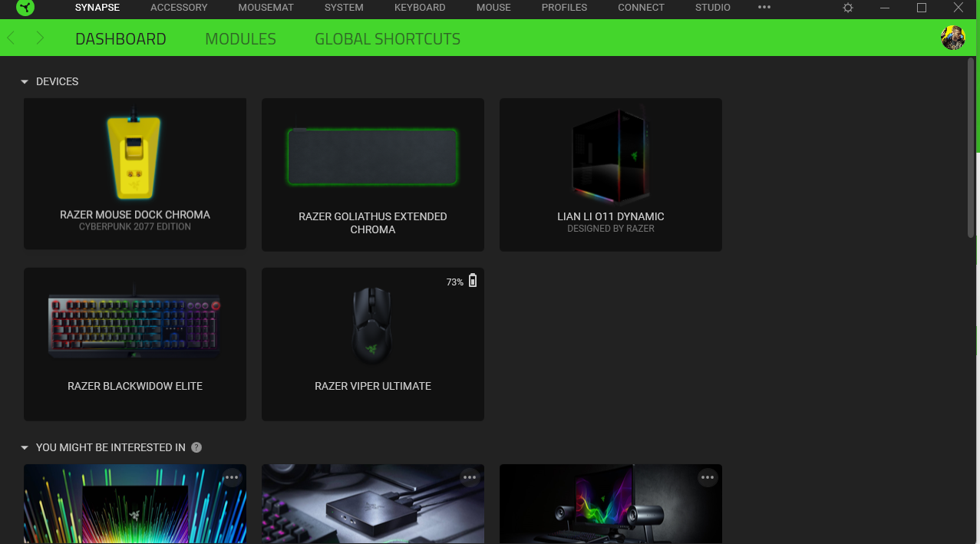
Task: Open the Studio tab
Action: (713, 8)
